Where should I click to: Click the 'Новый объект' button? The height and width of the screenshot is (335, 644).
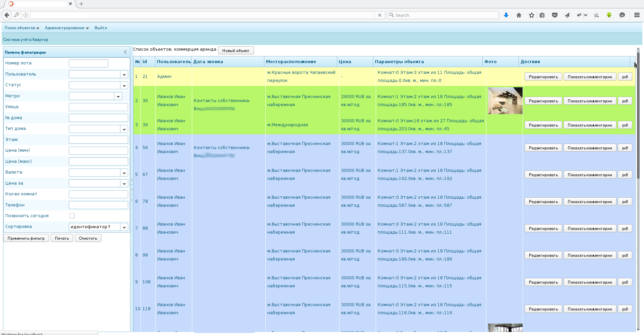[236, 51]
